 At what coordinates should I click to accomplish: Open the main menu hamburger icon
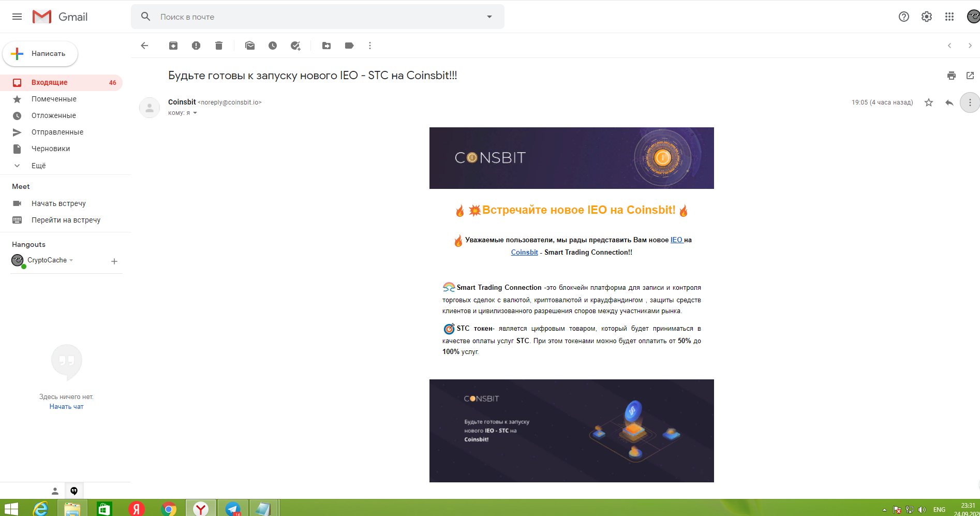[x=17, y=17]
